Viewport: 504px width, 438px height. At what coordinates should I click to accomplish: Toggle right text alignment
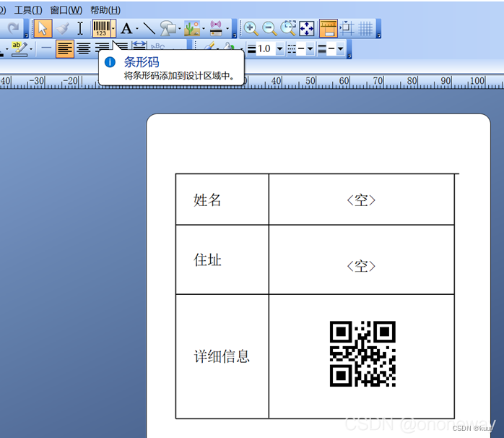(103, 47)
